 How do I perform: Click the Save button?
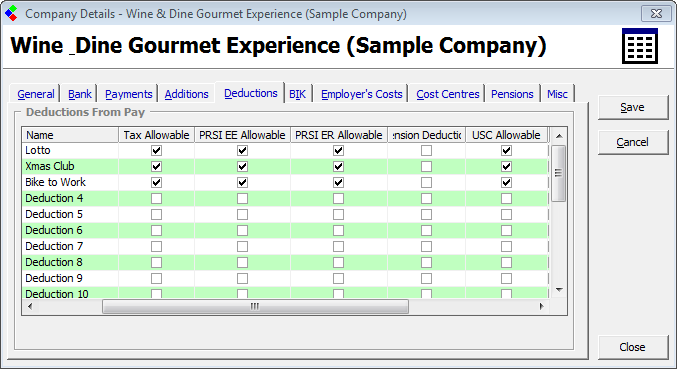click(x=633, y=107)
